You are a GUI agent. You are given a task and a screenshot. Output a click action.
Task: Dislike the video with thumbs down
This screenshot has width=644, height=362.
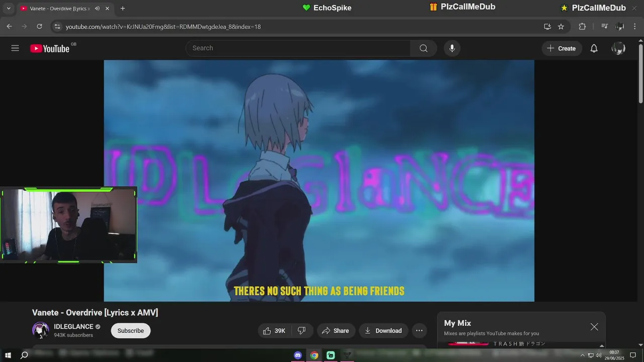click(302, 330)
